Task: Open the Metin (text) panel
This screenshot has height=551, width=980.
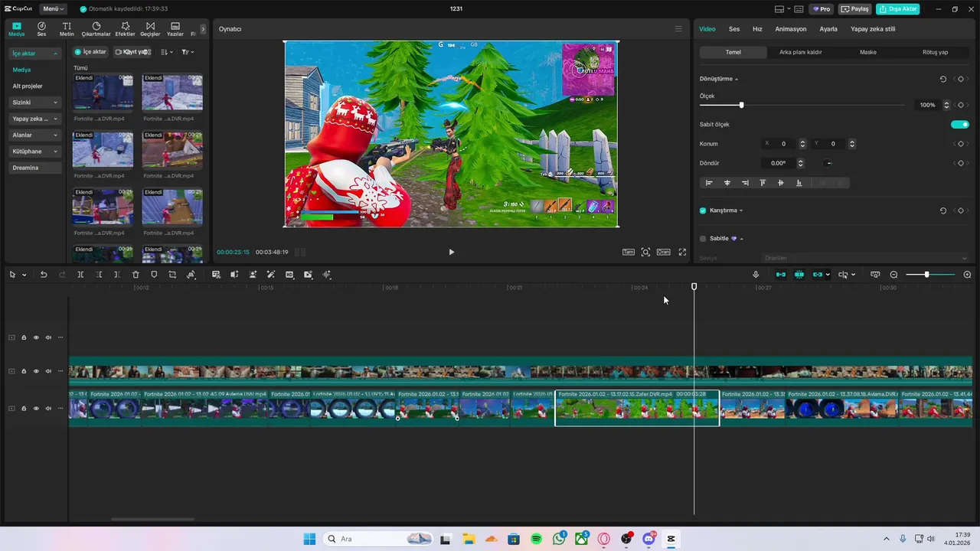Action: (x=67, y=29)
